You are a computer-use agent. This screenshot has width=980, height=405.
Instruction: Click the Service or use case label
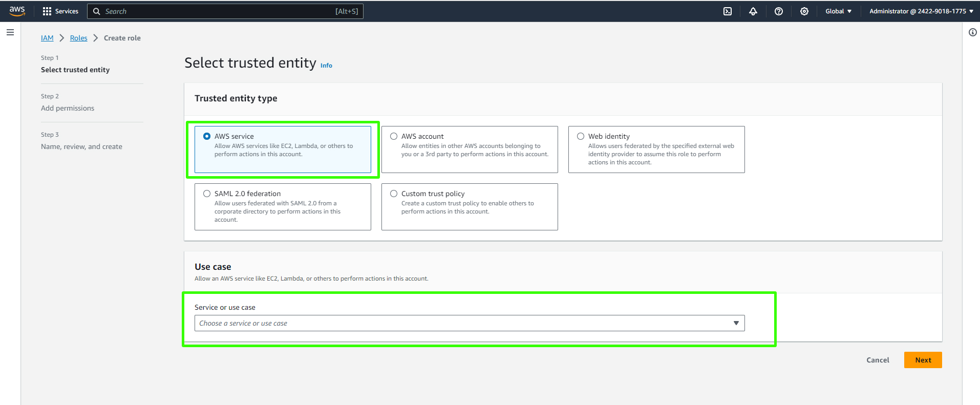point(225,307)
